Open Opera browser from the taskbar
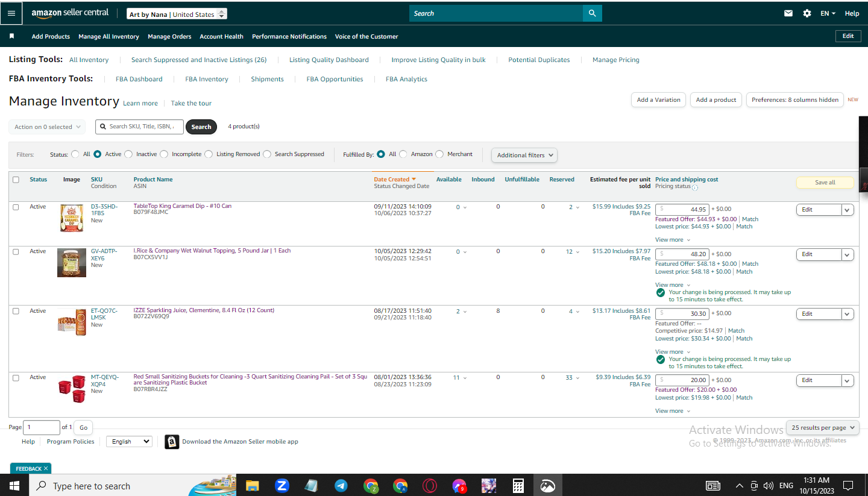Image resolution: width=868 pixels, height=496 pixels. click(x=429, y=486)
